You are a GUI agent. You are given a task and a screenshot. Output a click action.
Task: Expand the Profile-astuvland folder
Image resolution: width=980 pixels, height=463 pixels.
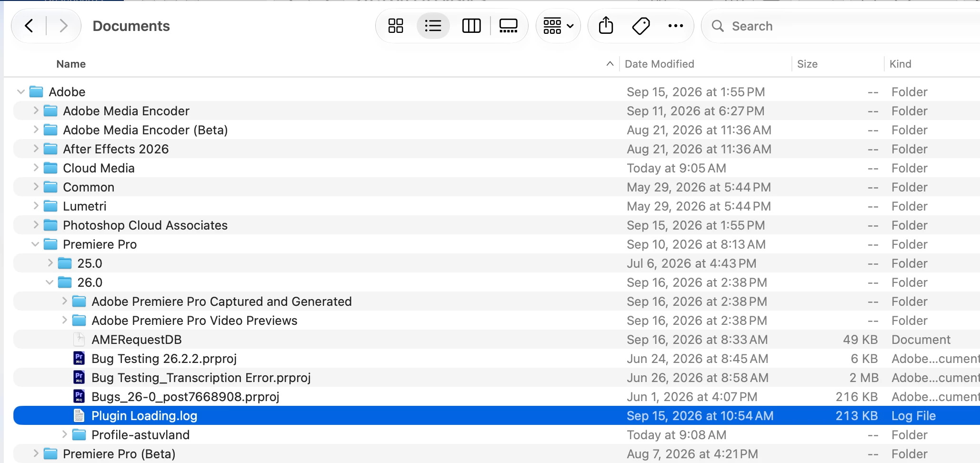(64, 434)
